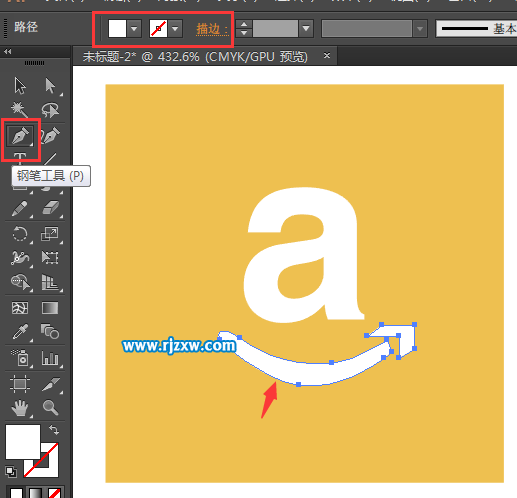Set None fill mode button
This screenshot has width=517, height=498.
click(55, 493)
